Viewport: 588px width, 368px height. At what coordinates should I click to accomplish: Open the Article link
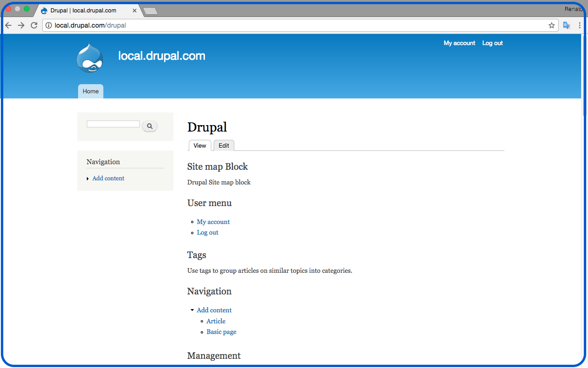(x=216, y=321)
